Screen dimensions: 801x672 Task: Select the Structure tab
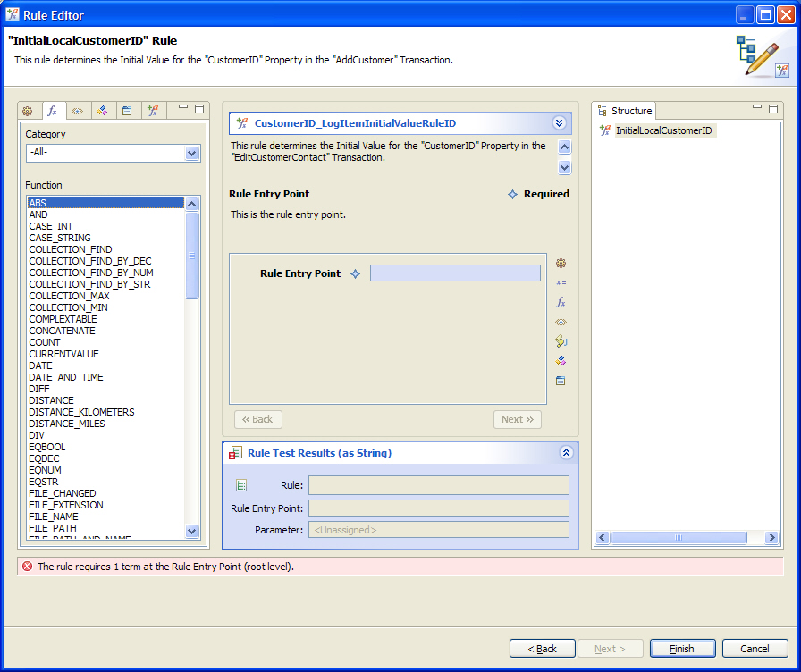pyautogui.click(x=625, y=111)
